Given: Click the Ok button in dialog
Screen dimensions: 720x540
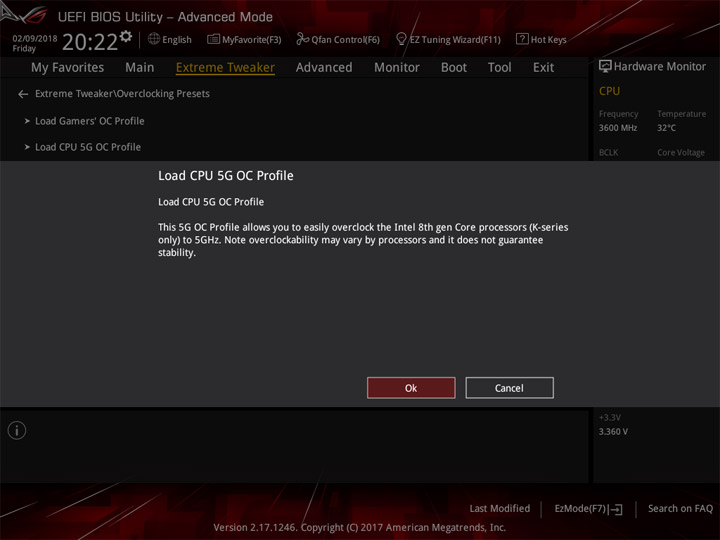Looking at the screenshot, I should click(x=411, y=388).
